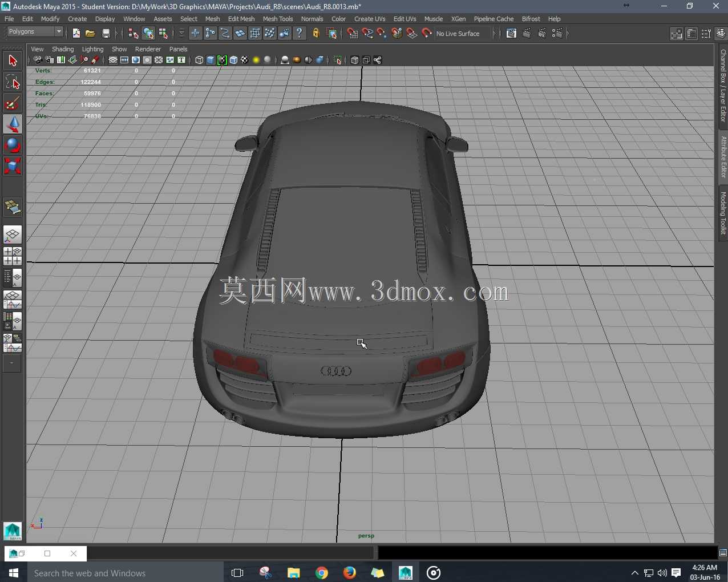Click the last-used tool icon below Scale
Viewport: 728px width, 582px height.
click(13, 207)
